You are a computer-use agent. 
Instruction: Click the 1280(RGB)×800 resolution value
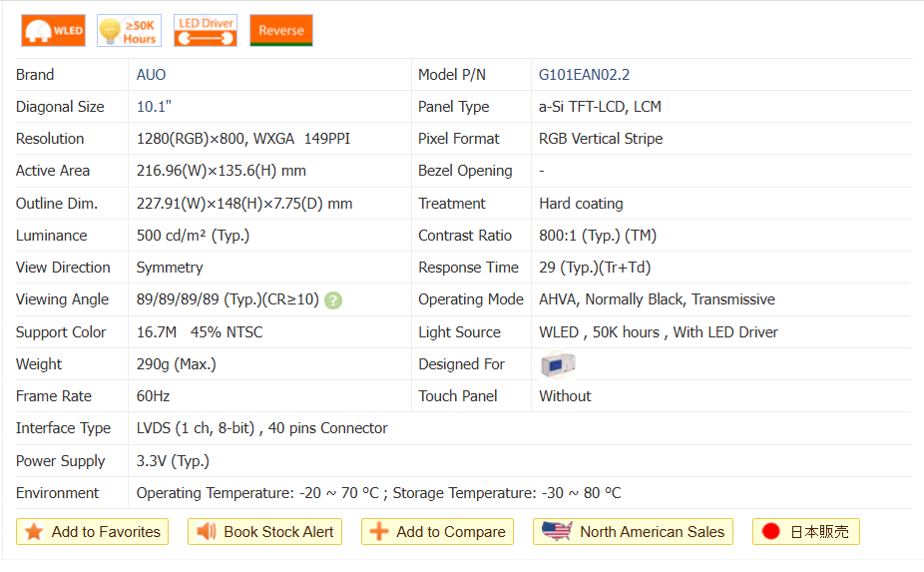(194, 139)
